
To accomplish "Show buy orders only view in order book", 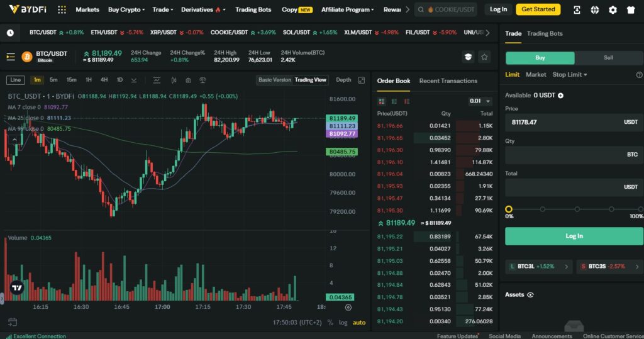I will [394, 101].
